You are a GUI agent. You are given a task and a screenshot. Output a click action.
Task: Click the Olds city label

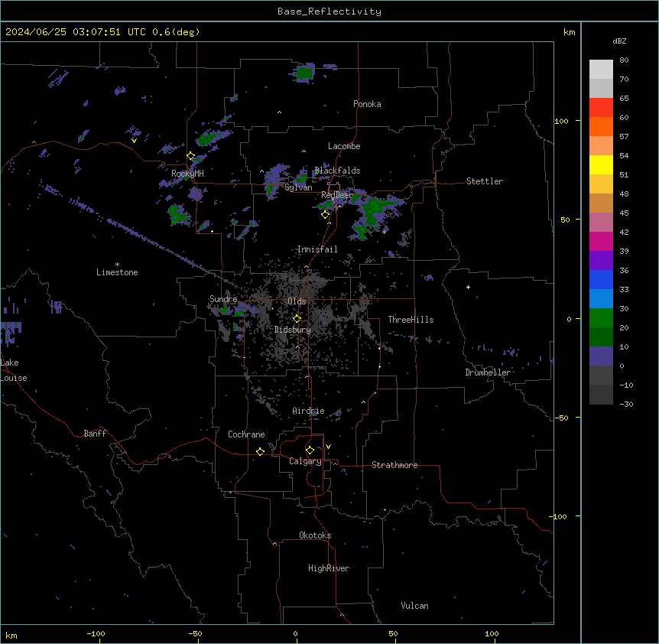click(297, 301)
